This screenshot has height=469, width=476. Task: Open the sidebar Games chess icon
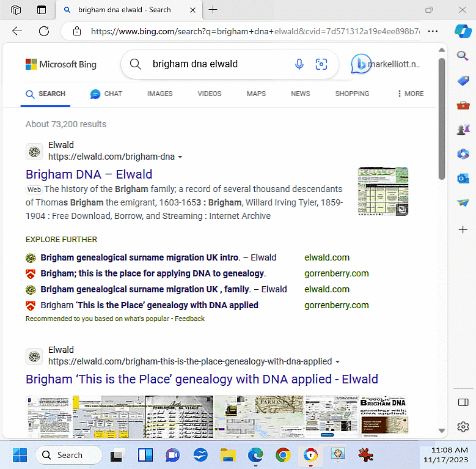pyautogui.click(x=463, y=130)
